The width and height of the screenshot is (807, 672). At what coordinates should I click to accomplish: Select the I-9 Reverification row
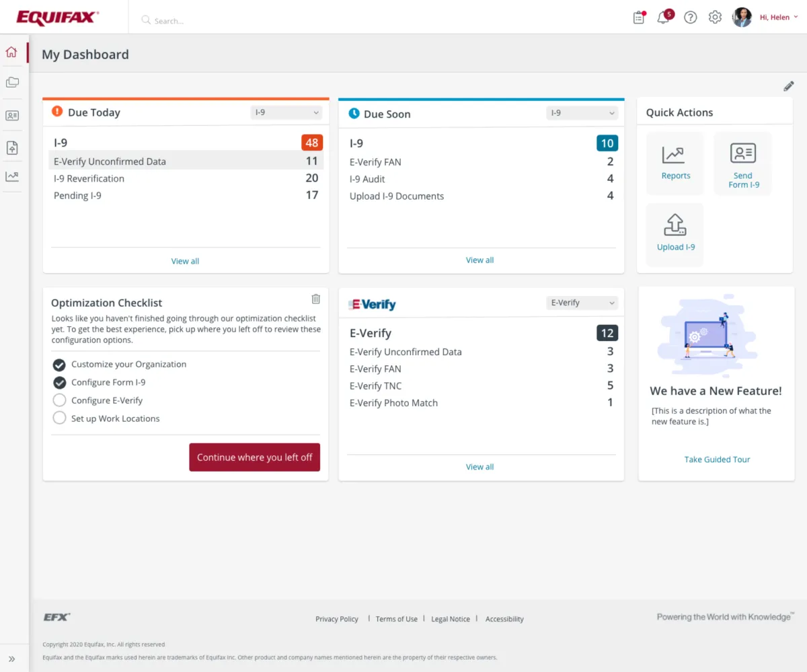point(186,178)
